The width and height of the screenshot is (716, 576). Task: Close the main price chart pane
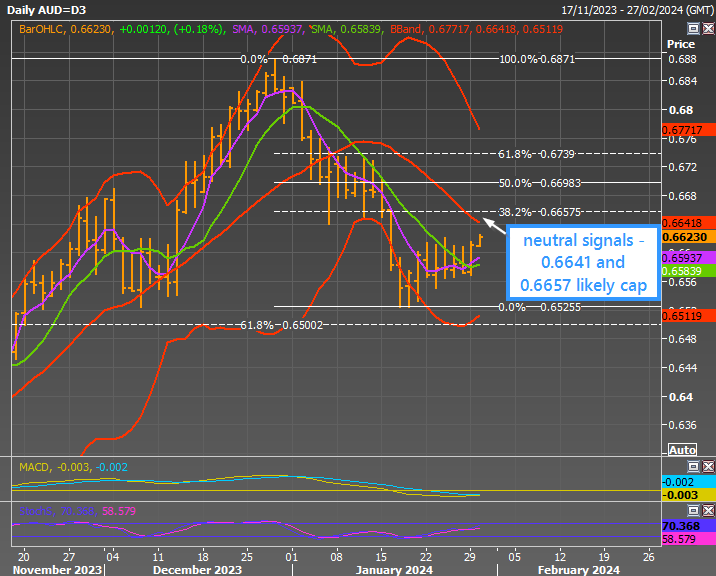coord(708,29)
